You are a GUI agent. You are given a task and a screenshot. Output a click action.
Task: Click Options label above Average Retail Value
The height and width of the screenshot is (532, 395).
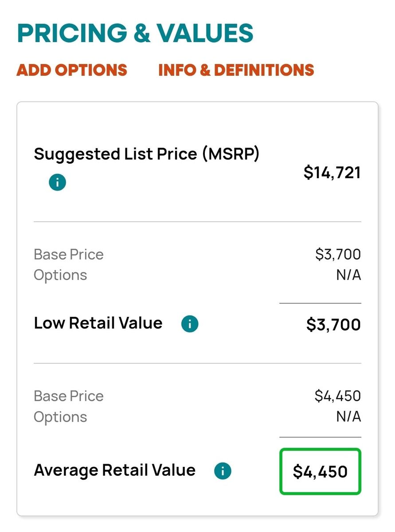click(x=60, y=417)
